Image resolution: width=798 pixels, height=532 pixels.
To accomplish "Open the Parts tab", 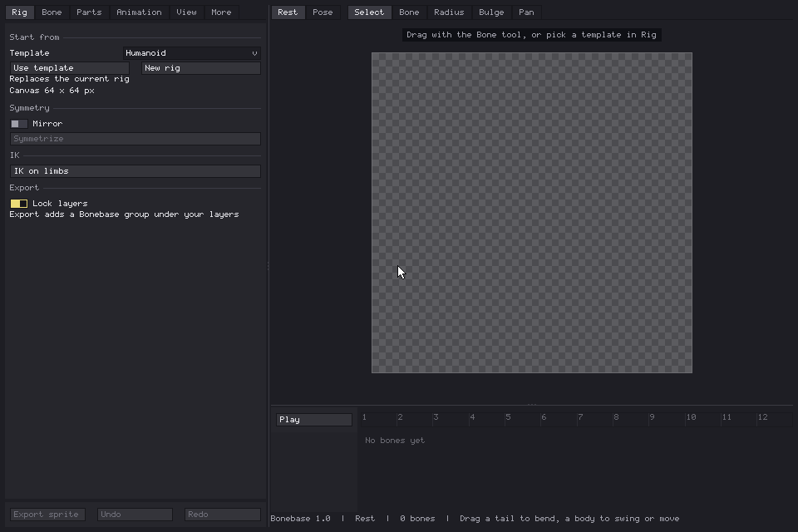I will 89,12.
